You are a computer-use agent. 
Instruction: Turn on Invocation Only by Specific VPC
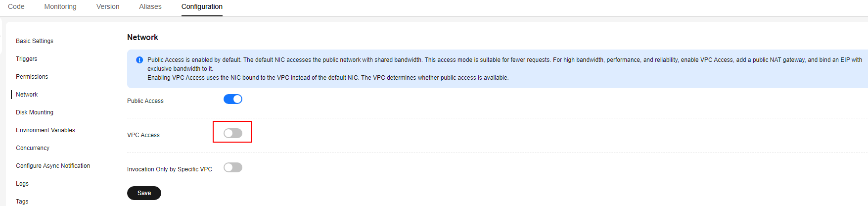pos(233,167)
